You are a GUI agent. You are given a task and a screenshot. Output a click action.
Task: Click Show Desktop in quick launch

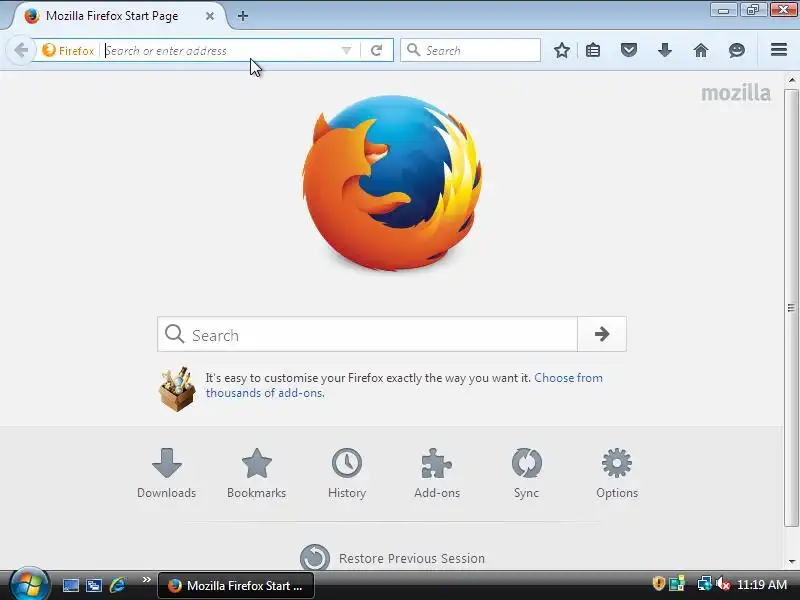(70, 585)
